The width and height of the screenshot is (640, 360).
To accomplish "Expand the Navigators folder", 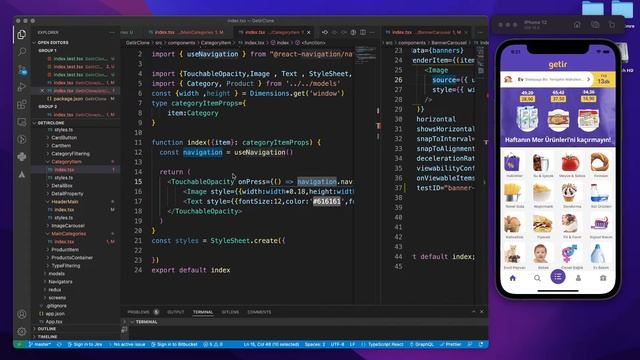I will pos(60,282).
